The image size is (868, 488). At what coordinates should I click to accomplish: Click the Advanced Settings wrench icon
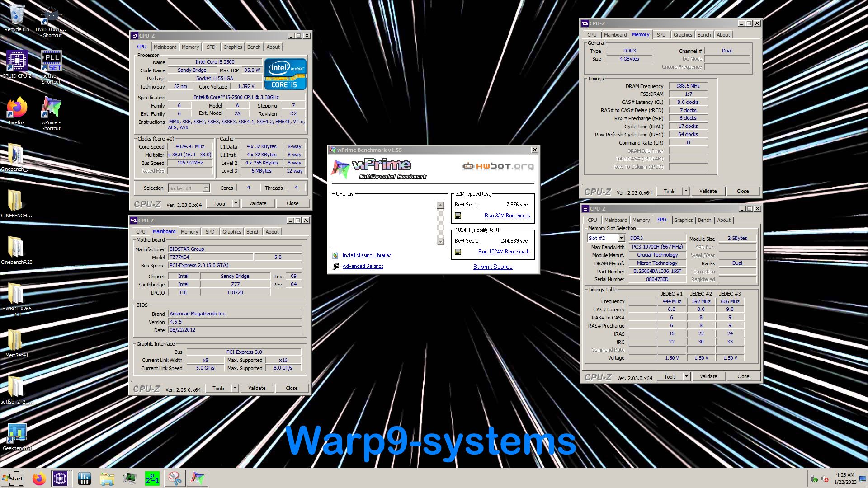click(x=335, y=267)
